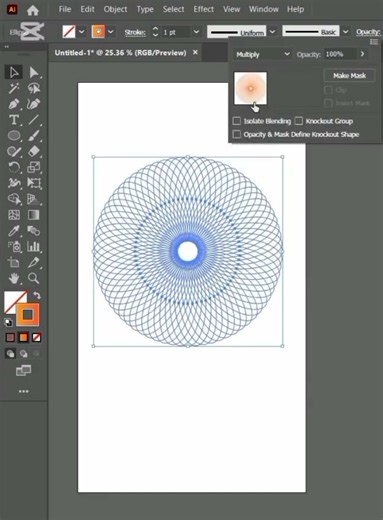
Task: Open the Select menu
Action: pos(173,9)
